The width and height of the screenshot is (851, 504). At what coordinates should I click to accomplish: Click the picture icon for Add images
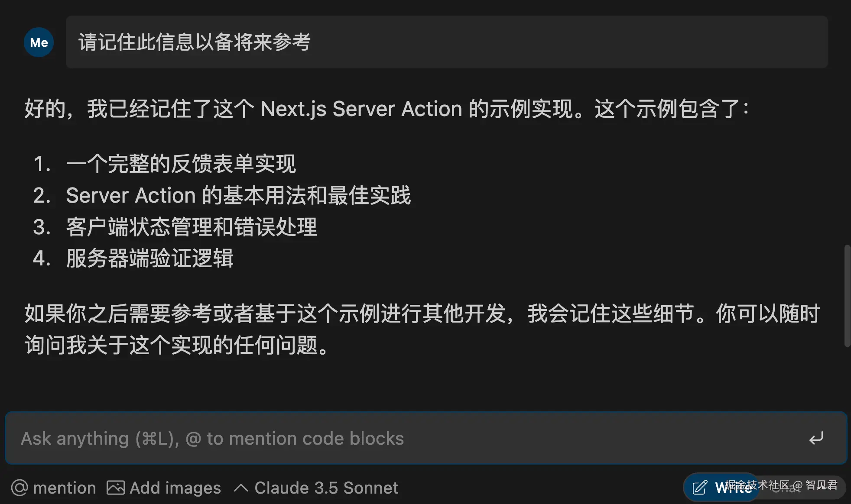116,488
